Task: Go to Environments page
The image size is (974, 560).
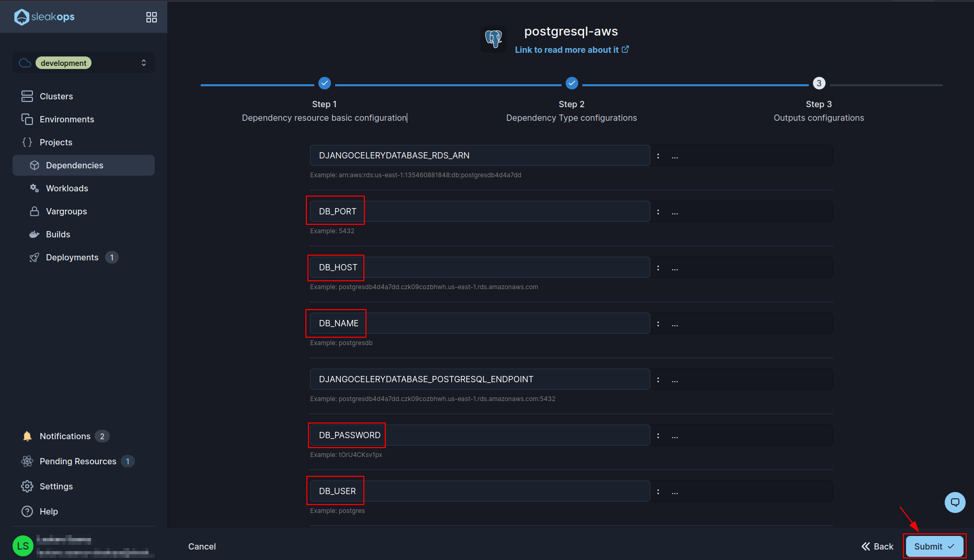Action: coord(67,119)
